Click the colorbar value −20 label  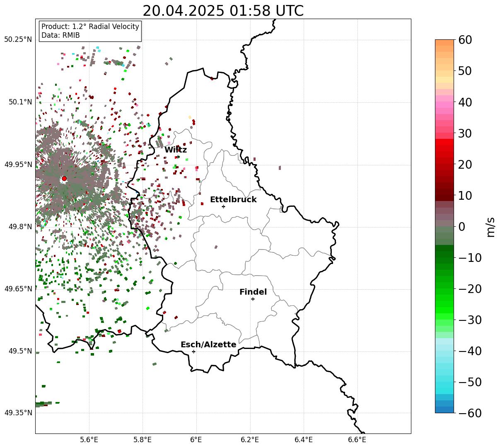470,289
